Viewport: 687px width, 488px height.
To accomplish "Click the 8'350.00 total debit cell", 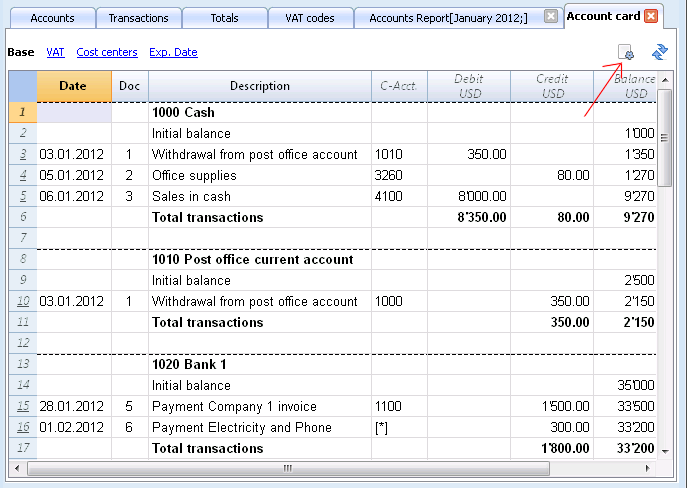I will (x=469, y=217).
